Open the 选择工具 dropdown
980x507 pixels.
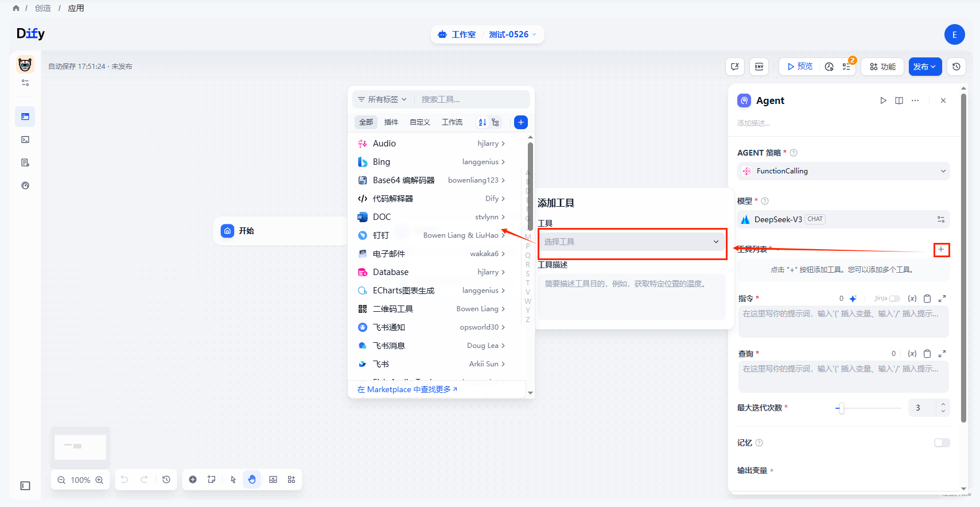tap(632, 242)
